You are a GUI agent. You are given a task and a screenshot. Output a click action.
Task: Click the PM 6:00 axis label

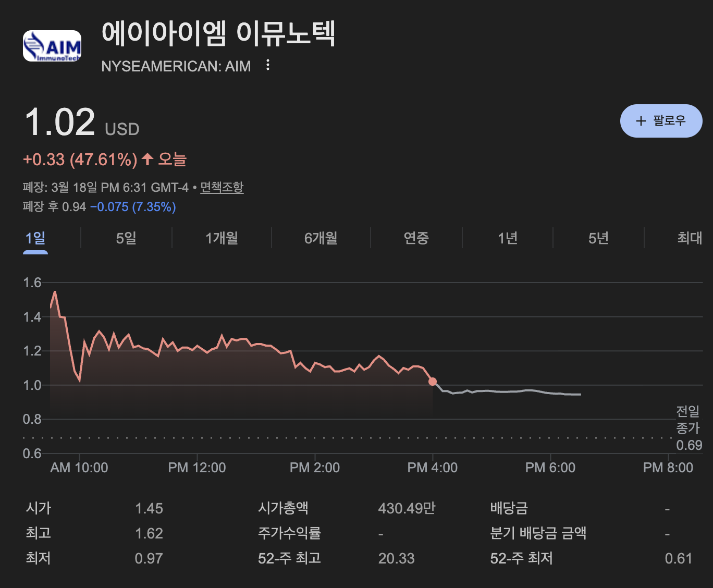coord(550,468)
